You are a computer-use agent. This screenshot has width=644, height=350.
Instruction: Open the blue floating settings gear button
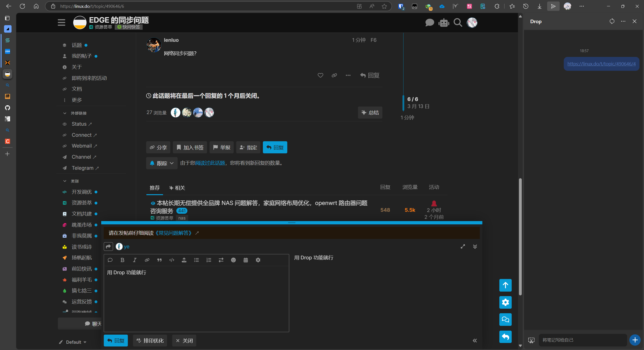[x=505, y=302]
